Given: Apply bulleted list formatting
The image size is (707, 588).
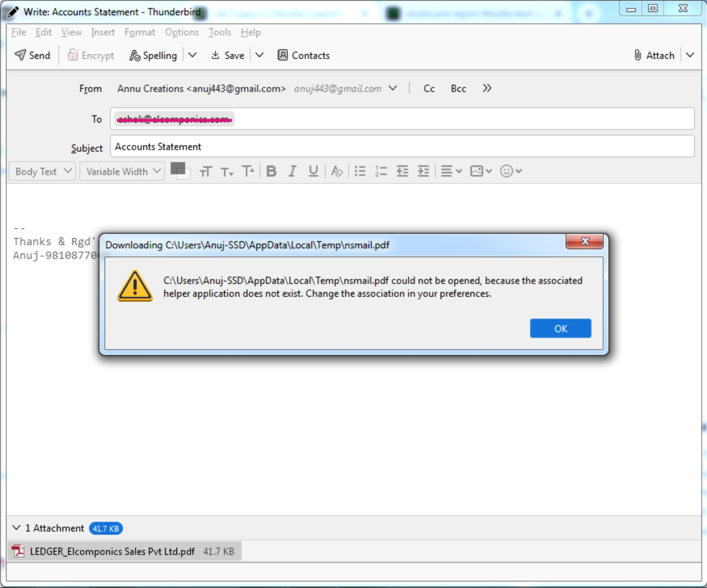Looking at the screenshot, I should click(360, 171).
